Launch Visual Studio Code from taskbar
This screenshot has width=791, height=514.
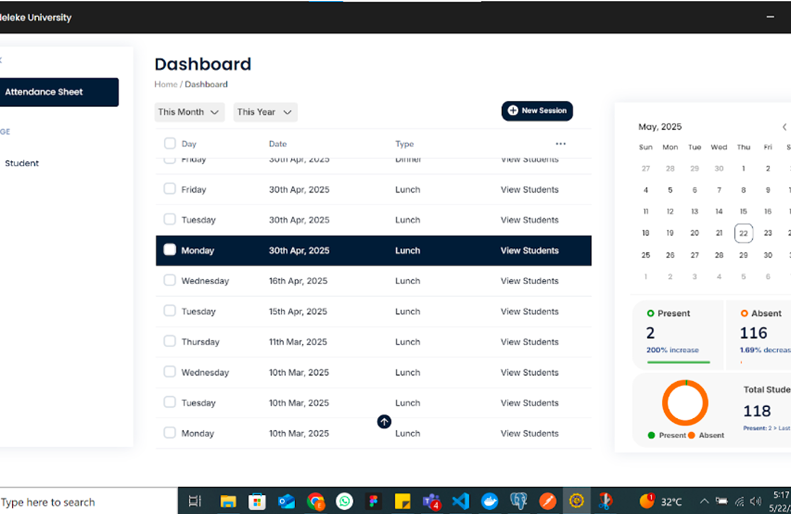point(461,501)
